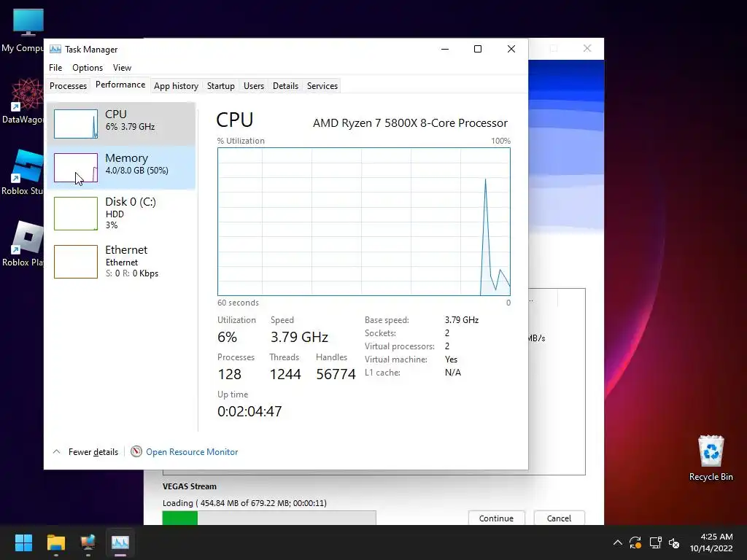
Task: Open the File menu
Action: (55, 68)
